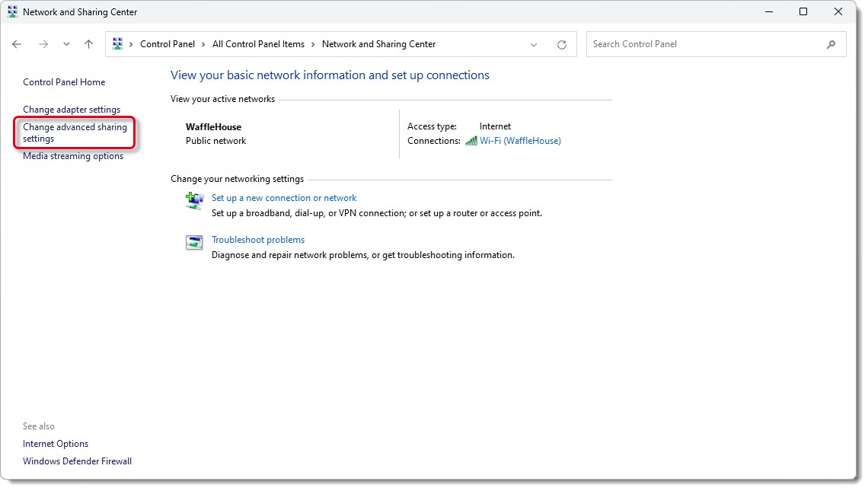Click the Troubleshoot problems shield icon

coord(194,241)
